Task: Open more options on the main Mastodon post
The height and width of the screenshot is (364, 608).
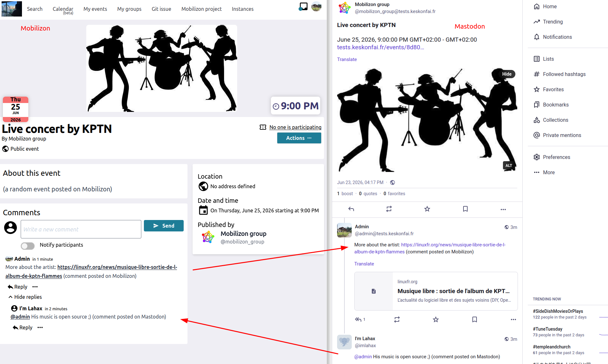Action: pyautogui.click(x=503, y=209)
